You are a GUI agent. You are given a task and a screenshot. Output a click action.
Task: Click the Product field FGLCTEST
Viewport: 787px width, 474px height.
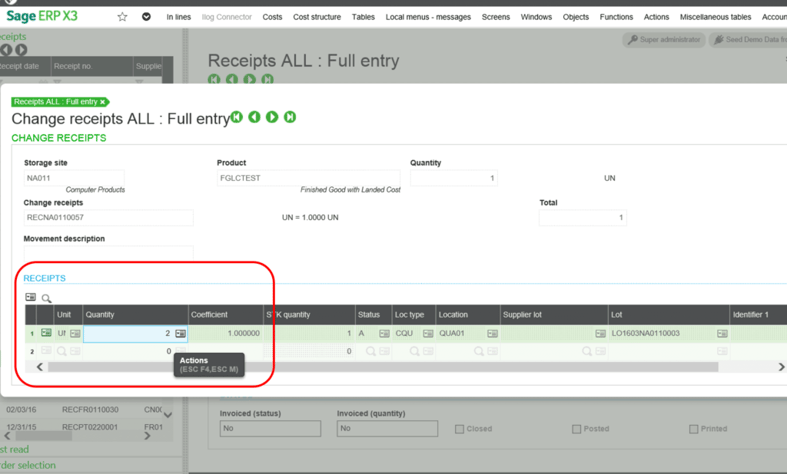coord(309,178)
